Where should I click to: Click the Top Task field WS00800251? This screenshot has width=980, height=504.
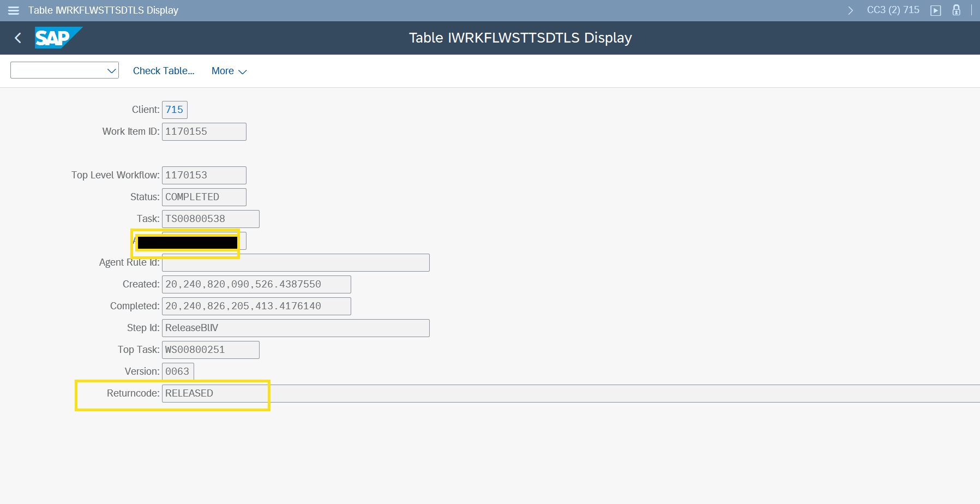click(211, 350)
